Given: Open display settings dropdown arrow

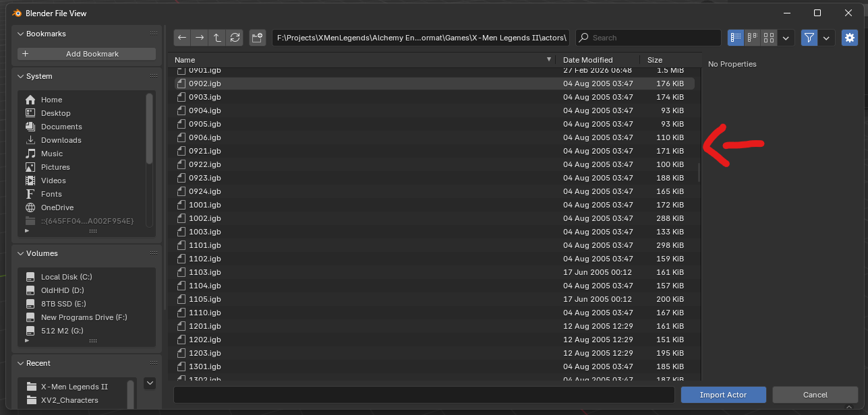Looking at the screenshot, I should click(786, 38).
